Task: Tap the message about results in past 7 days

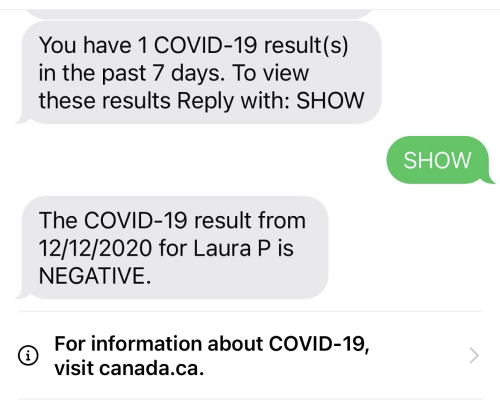Action: pyautogui.click(x=198, y=72)
